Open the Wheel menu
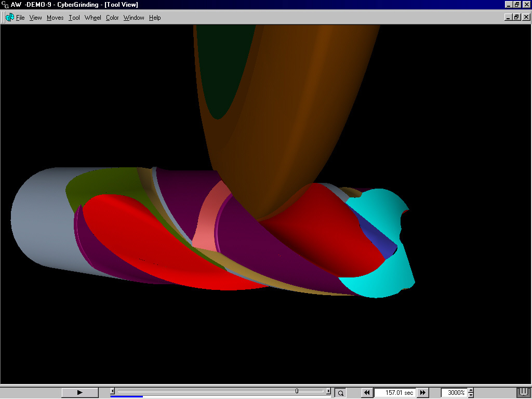Screen dimensions: 532x399 [x=93, y=18]
